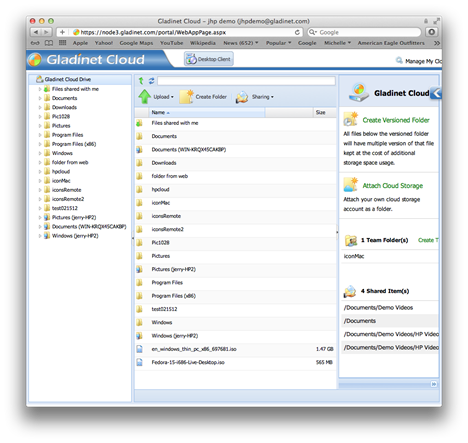Image resolution: width=468 pixels, height=443 pixels.
Task: Click the Attach Cloud Storage icon
Action: tap(351, 185)
